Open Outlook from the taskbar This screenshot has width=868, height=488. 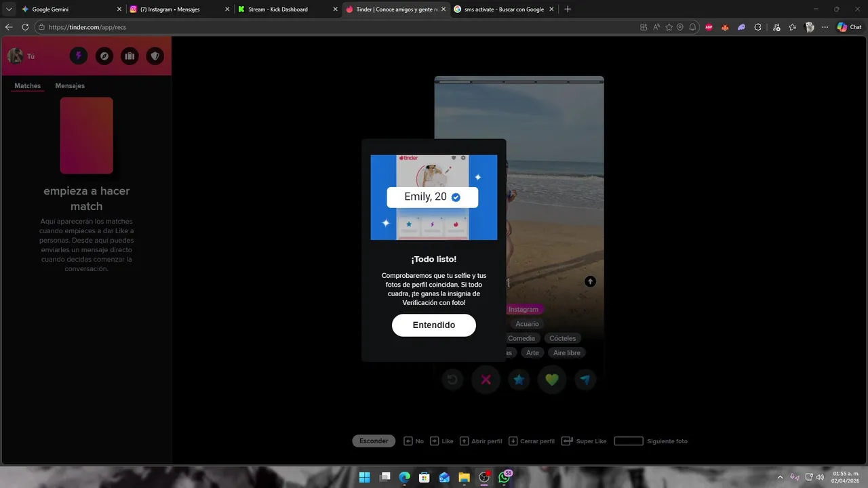tap(444, 477)
